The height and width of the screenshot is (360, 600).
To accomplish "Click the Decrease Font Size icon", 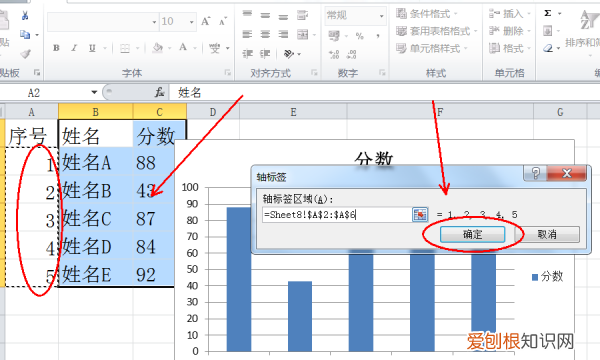I will 223,21.
